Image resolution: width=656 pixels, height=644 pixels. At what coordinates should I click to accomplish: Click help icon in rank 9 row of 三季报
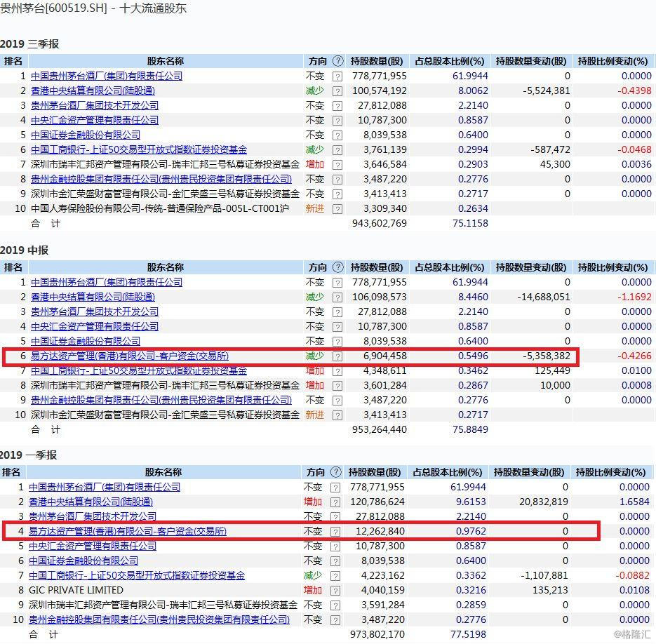click(337, 194)
